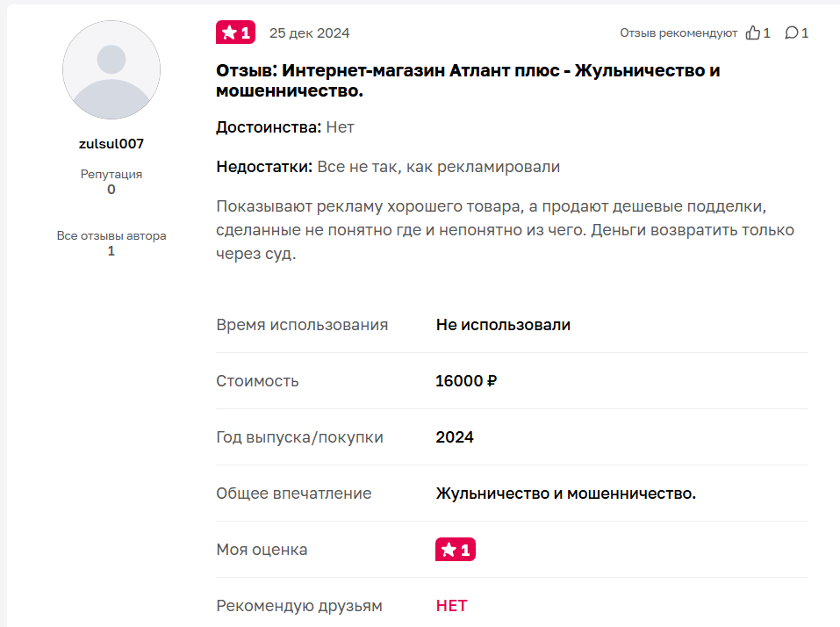The height and width of the screenshot is (627, 840).
Task: Open comments via speech bubble icon
Action: (792, 33)
